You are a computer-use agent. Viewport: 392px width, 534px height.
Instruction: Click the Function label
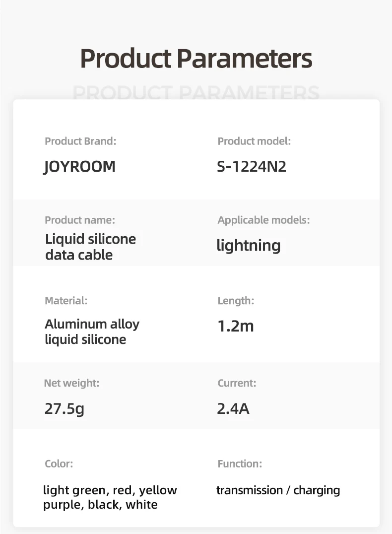240,464
